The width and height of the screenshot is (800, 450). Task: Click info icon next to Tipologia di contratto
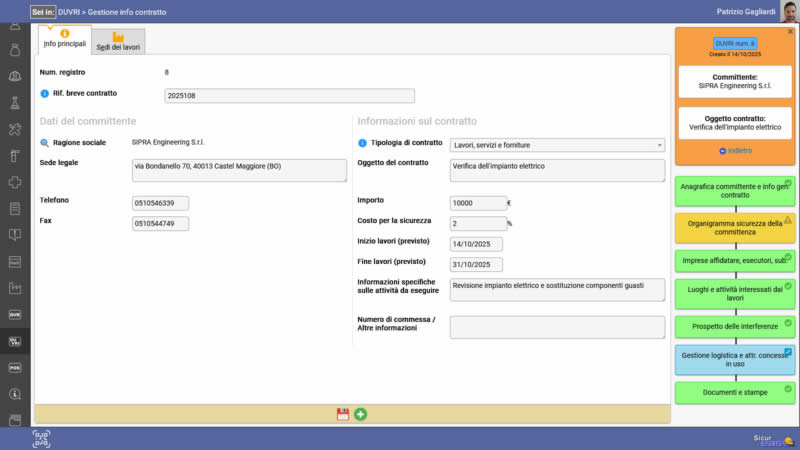tap(362, 143)
